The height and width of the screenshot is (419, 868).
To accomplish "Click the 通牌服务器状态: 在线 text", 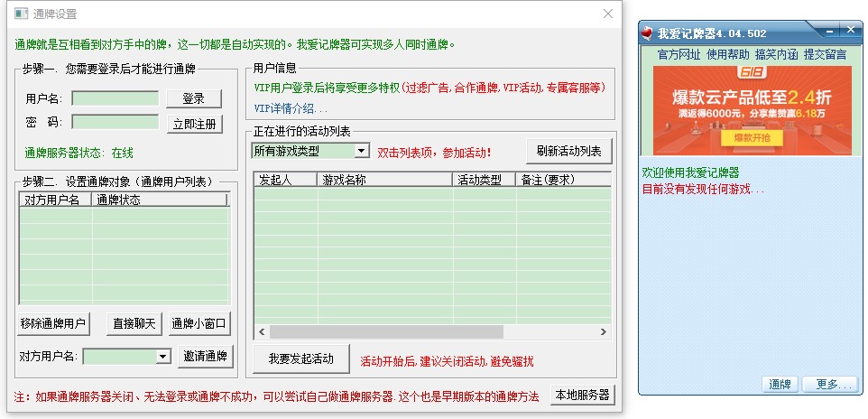I will 78,153.
